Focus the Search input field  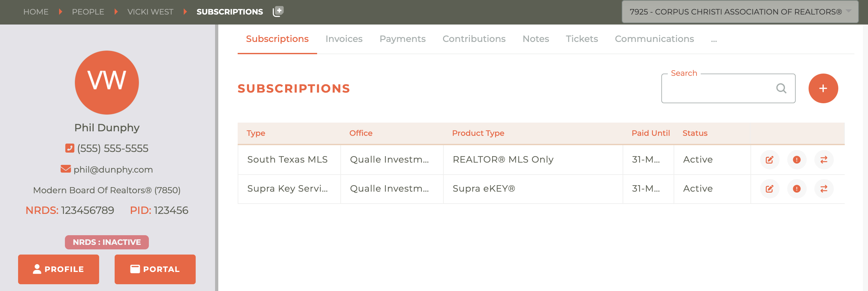tap(728, 88)
